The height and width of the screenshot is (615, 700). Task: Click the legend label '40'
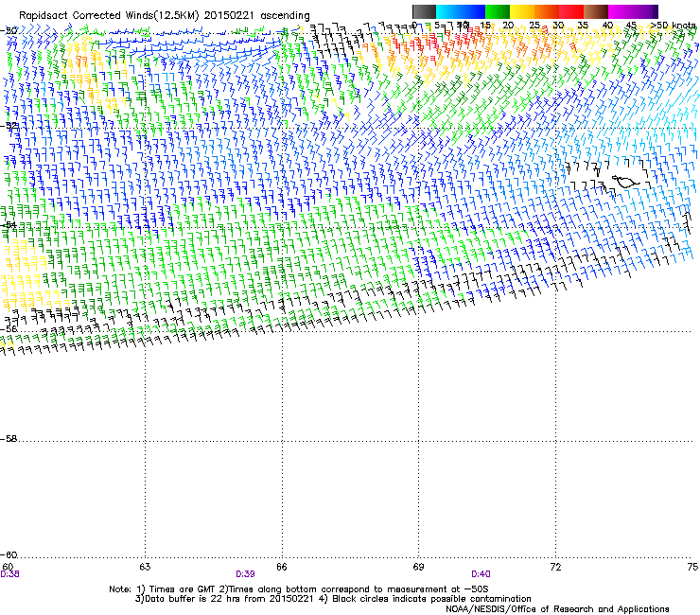[607, 25]
